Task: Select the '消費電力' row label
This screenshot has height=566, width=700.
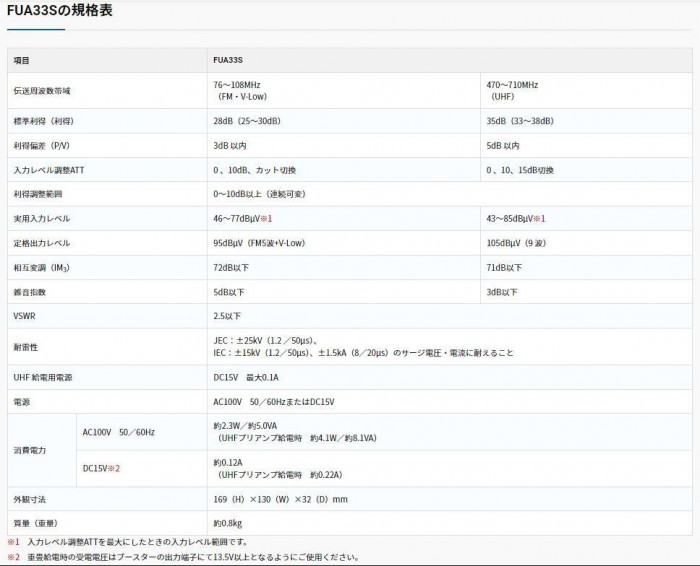Action: (29, 450)
